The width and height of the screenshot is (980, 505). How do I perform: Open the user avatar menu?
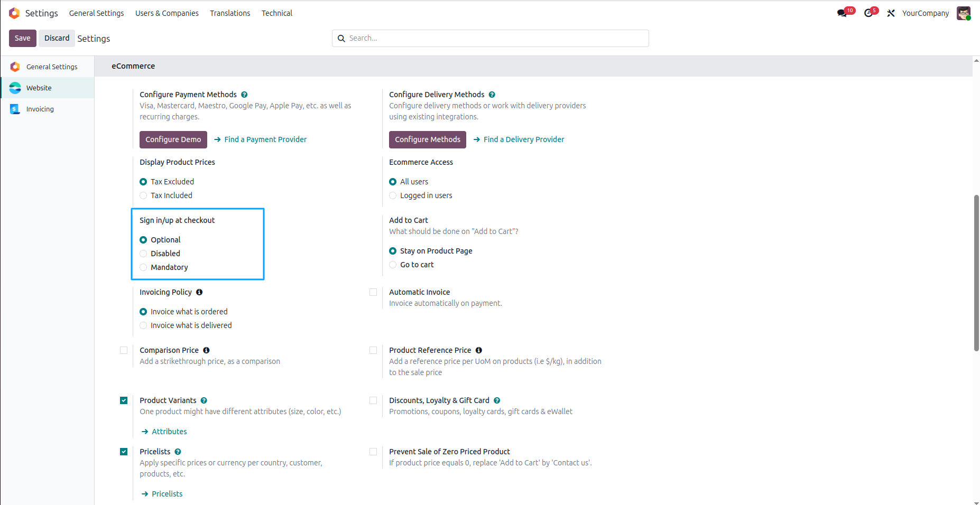(964, 13)
